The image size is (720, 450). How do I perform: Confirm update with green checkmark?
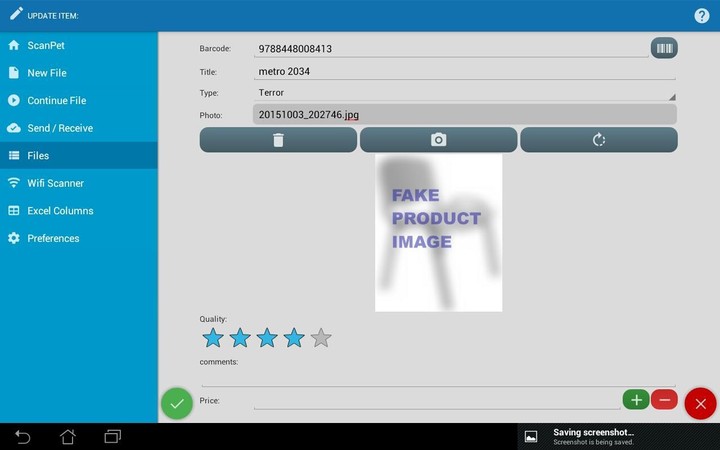click(x=177, y=403)
